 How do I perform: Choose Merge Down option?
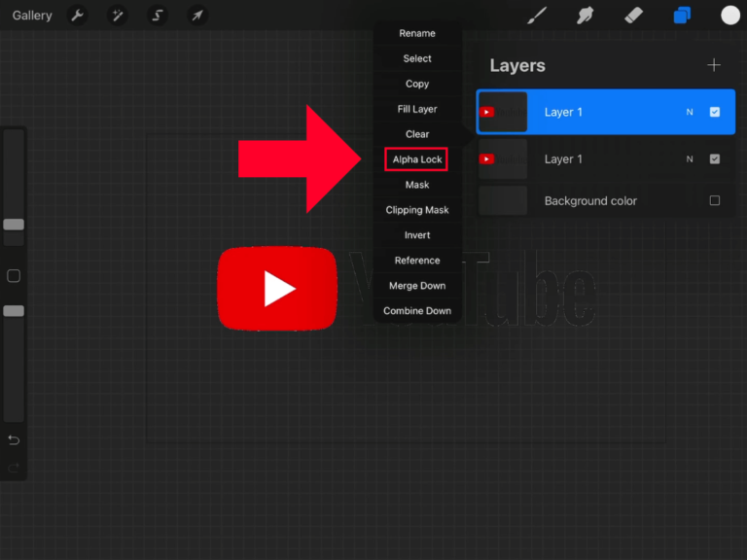tap(417, 286)
